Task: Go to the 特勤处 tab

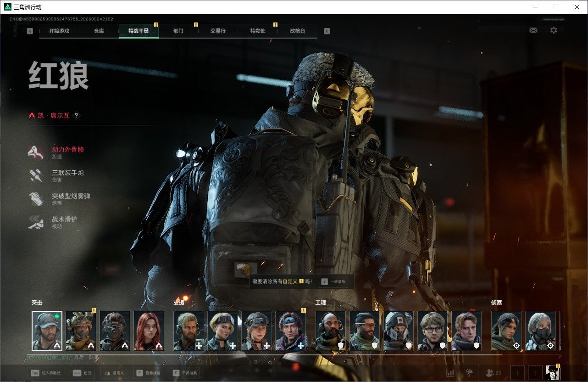Action: (x=258, y=31)
